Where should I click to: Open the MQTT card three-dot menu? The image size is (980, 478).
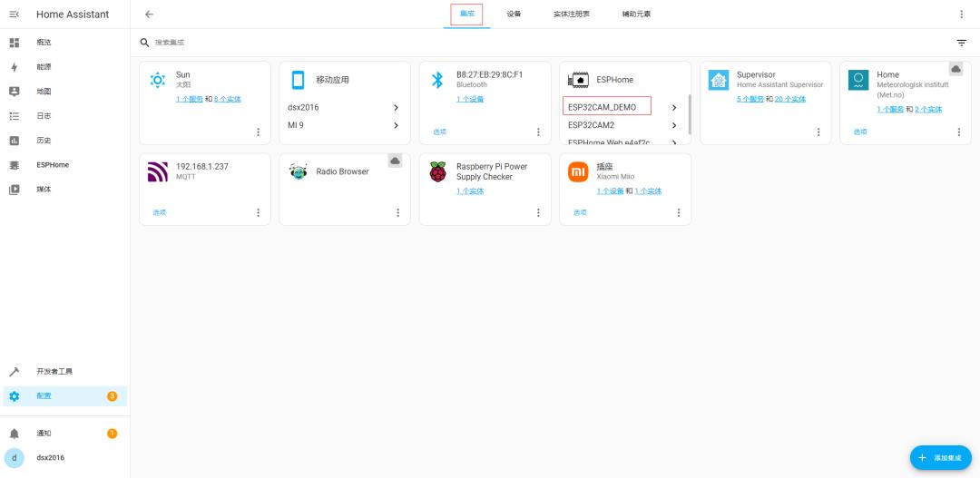pyautogui.click(x=258, y=212)
